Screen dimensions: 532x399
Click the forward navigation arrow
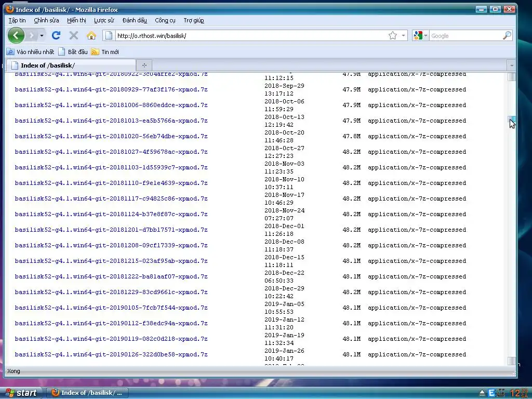(31, 35)
